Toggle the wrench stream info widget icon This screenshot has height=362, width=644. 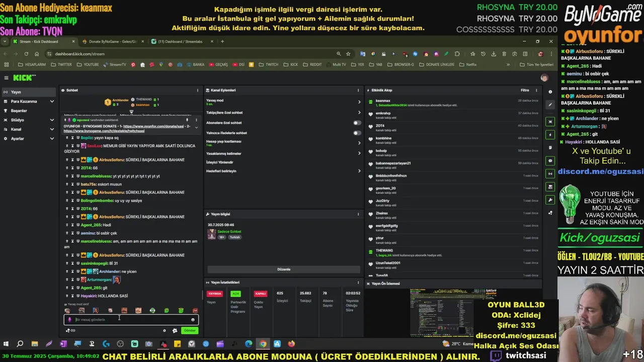pyautogui.click(x=550, y=200)
